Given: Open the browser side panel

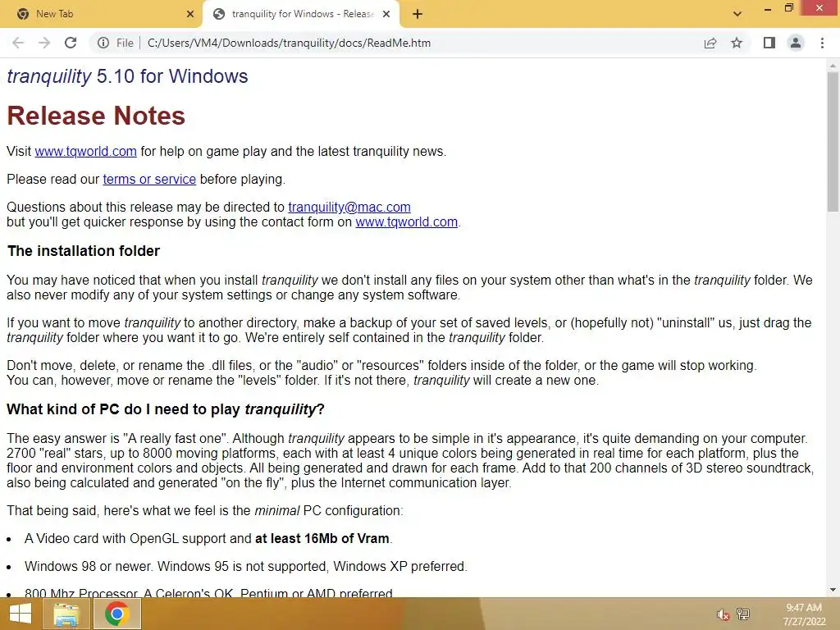Looking at the screenshot, I should click(769, 43).
